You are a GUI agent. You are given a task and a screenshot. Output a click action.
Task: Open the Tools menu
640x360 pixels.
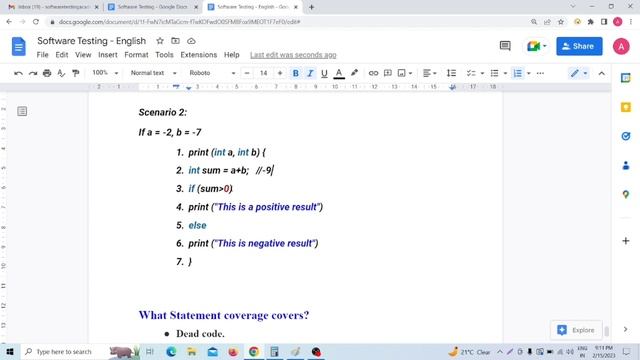[164, 55]
